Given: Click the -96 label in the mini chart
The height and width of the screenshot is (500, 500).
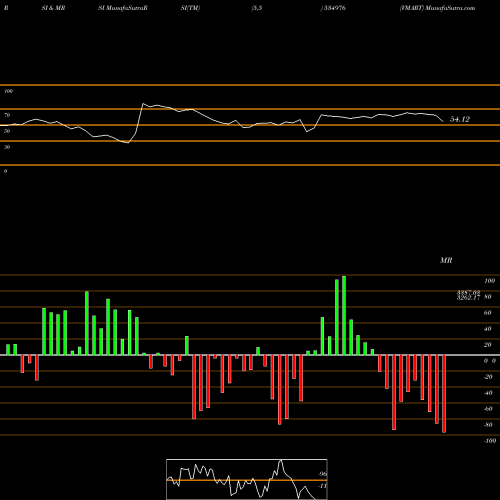Looking at the screenshot, I should 322,474.
